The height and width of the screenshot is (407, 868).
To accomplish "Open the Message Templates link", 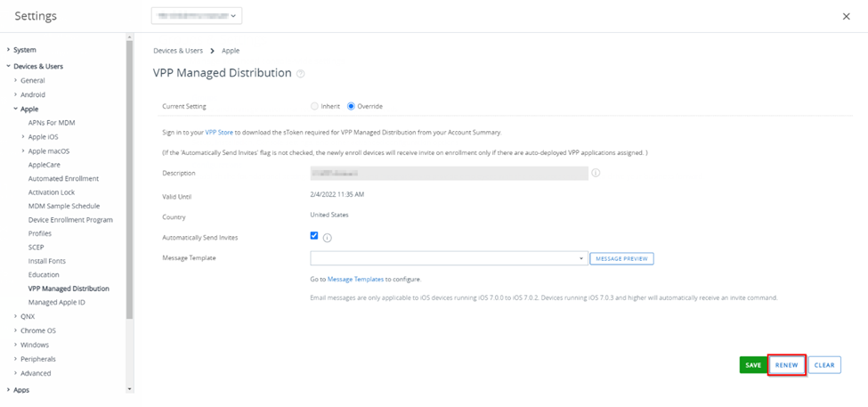I will pyautogui.click(x=355, y=280).
